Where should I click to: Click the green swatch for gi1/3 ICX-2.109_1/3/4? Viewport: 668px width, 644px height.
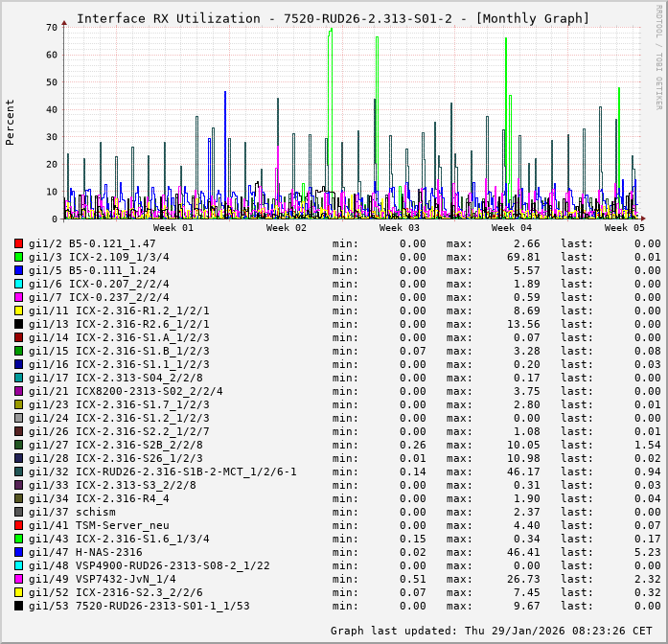point(18,257)
